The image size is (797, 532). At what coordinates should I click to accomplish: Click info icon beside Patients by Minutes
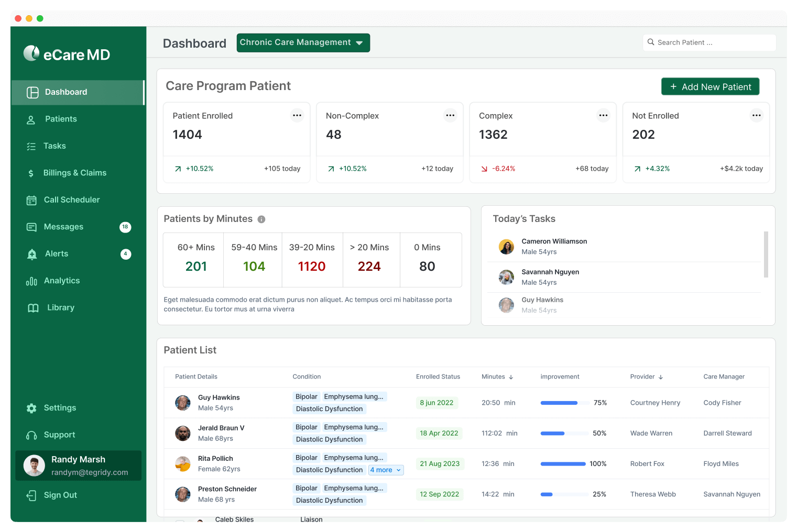[x=261, y=219]
